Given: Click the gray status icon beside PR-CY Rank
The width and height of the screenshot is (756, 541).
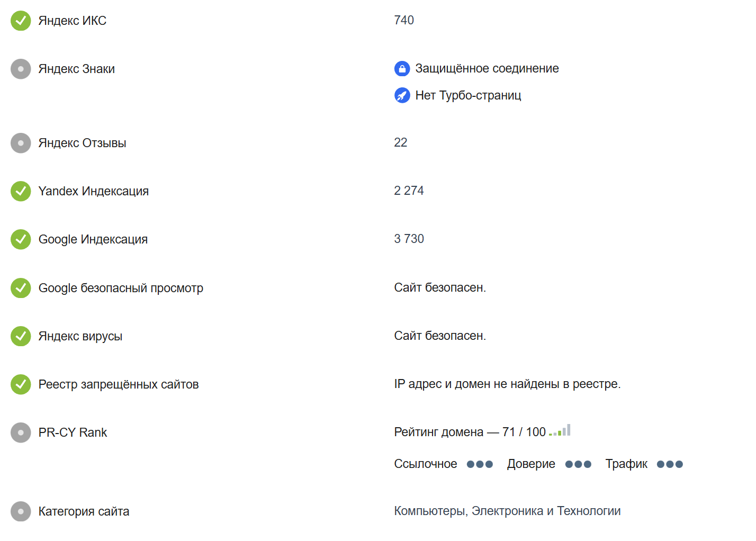Looking at the screenshot, I should (21, 432).
